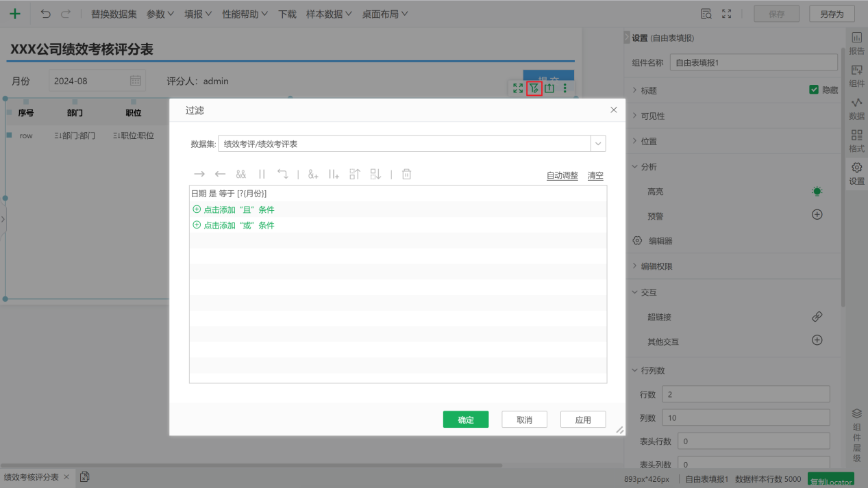This screenshot has width=868, height=488.
Task: Click the 取消 button
Action: (x=524, y=420)
